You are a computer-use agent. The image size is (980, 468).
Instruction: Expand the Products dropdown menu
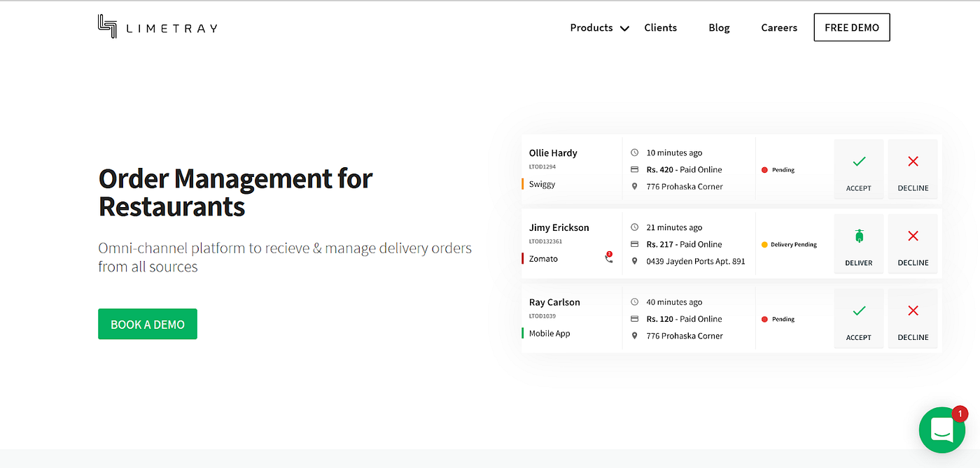[x=600, y=28]
